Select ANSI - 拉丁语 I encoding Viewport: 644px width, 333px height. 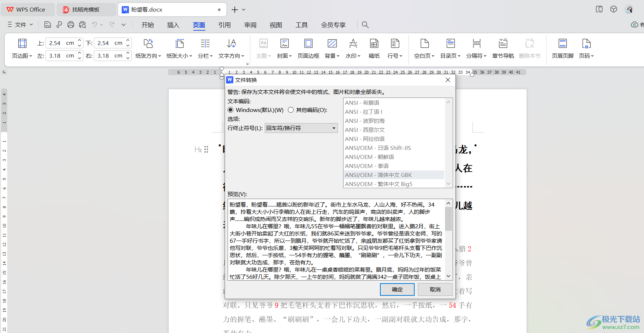[394, 112]
